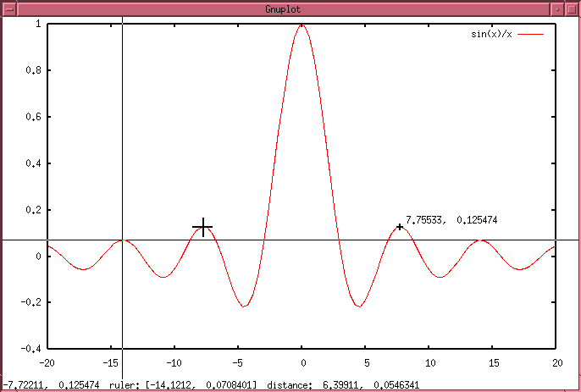Click the large black crosshair marker
The image size is (581, 392).
pos(202,226)
